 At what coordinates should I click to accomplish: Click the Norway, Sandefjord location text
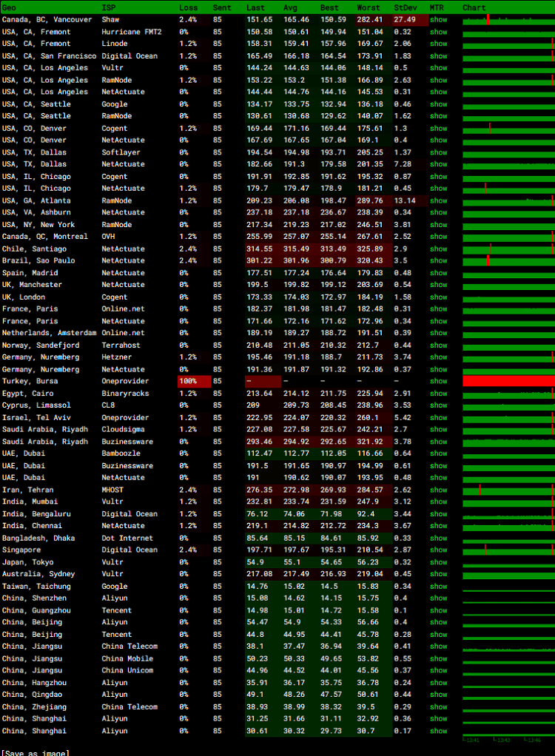[x=41, y=345]
